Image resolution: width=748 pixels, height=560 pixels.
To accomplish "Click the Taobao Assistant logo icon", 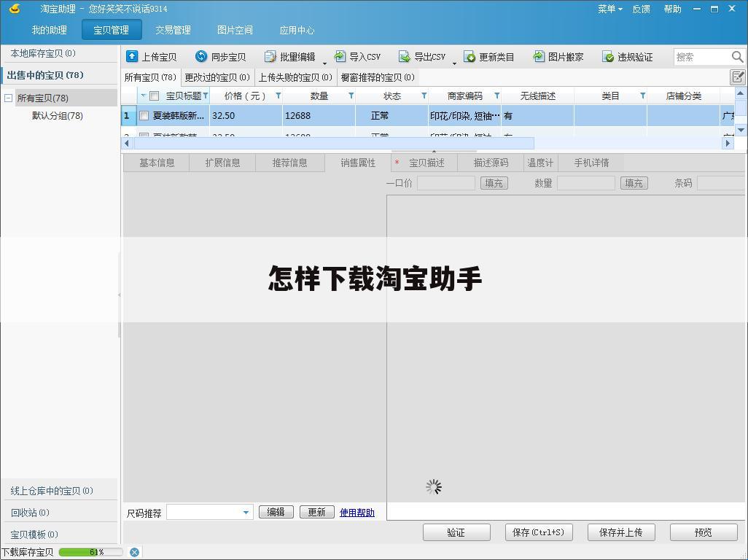I will pos(15,9).
